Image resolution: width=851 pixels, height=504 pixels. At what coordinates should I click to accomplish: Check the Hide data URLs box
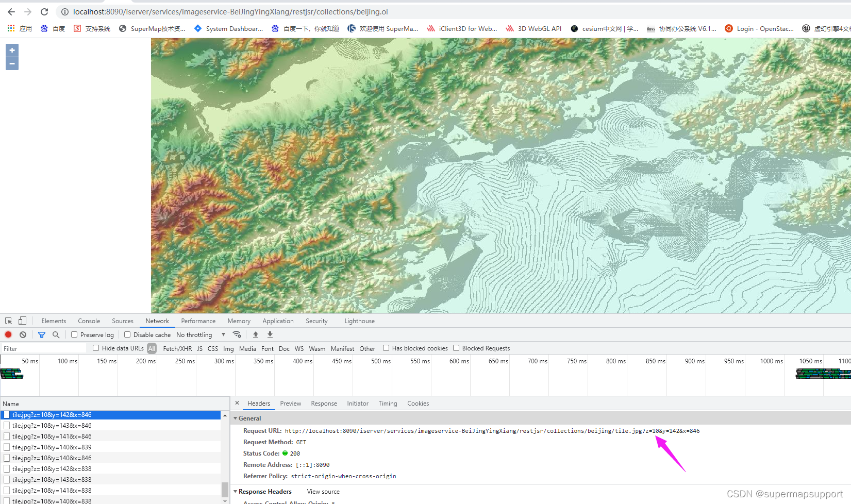[x=96, y=348]
